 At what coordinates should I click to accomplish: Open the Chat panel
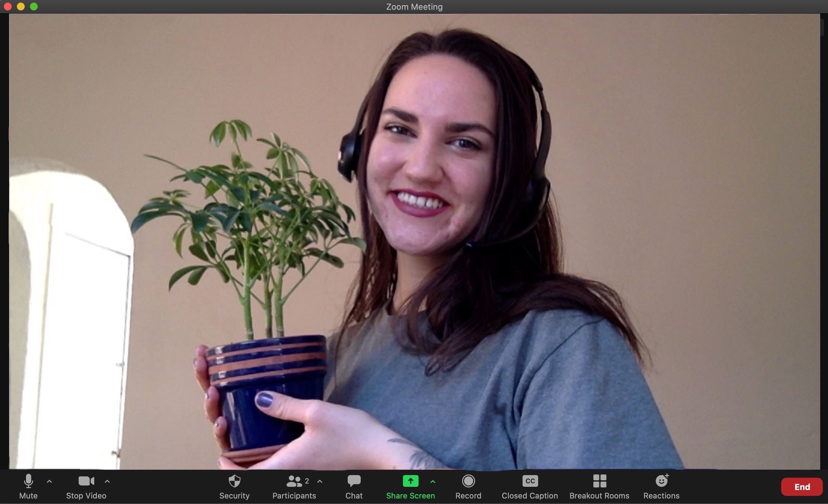click(354, 486)
